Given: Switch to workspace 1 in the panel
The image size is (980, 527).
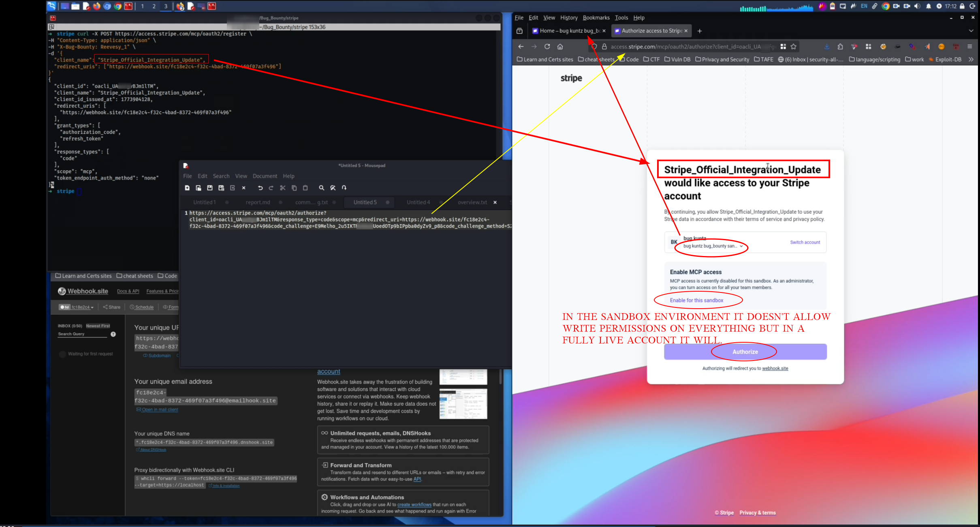Looking at the screenshot, I should (x=142, y=6).
